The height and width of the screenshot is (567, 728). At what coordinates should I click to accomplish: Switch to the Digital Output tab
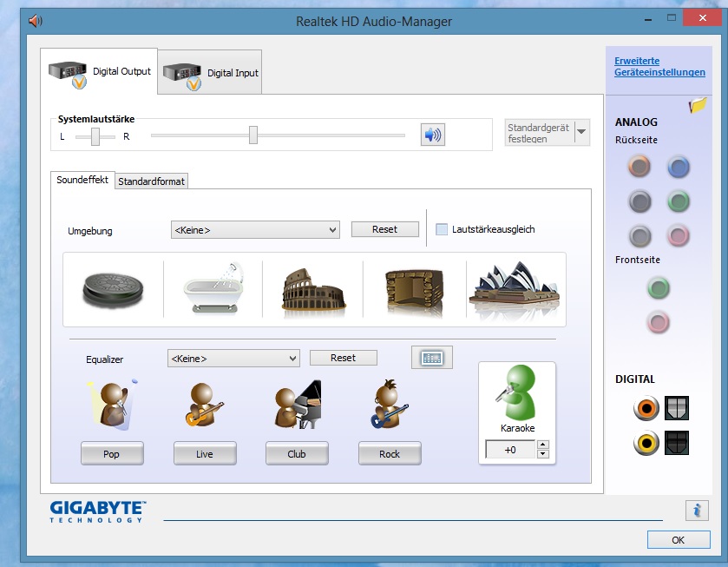click(x=100, y=71)
